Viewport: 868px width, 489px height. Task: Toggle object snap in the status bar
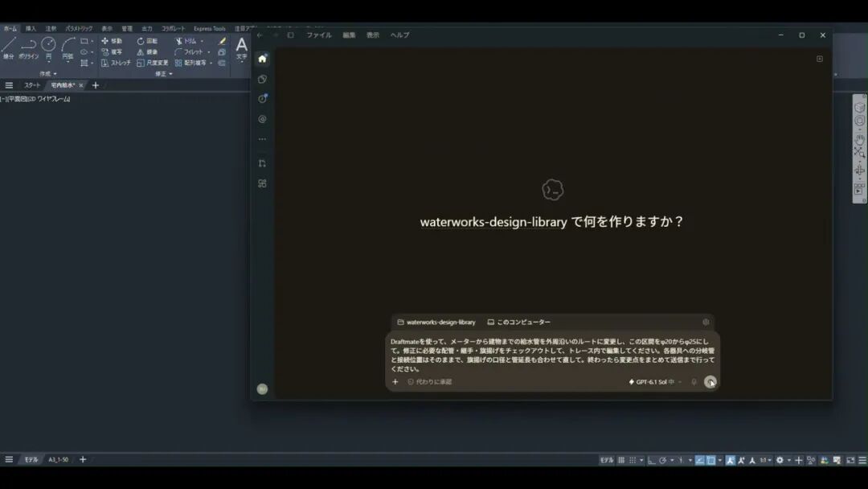tap(710, 460)
